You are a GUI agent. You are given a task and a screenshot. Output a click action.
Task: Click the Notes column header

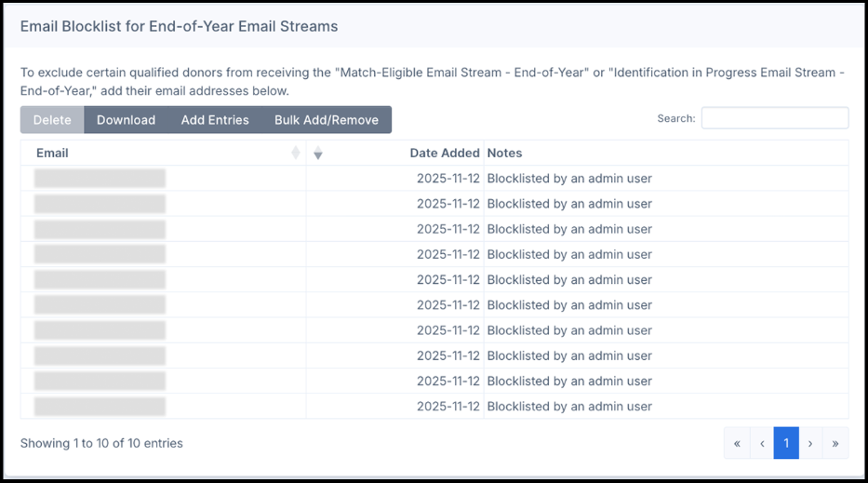[505, 153]
